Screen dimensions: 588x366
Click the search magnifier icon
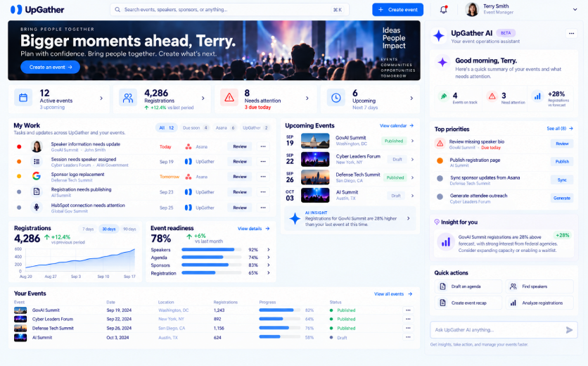click(x=117, y=10)
